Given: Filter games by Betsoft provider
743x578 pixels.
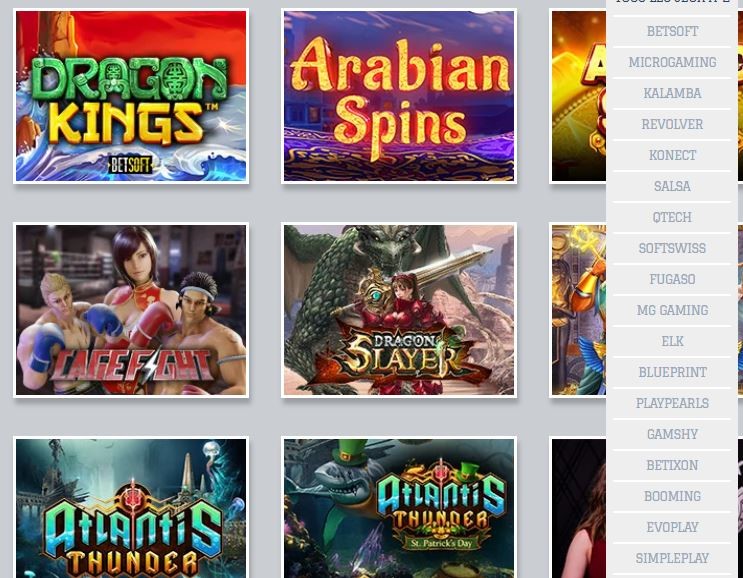Looking at the screenshot, I should pos(672,31).
